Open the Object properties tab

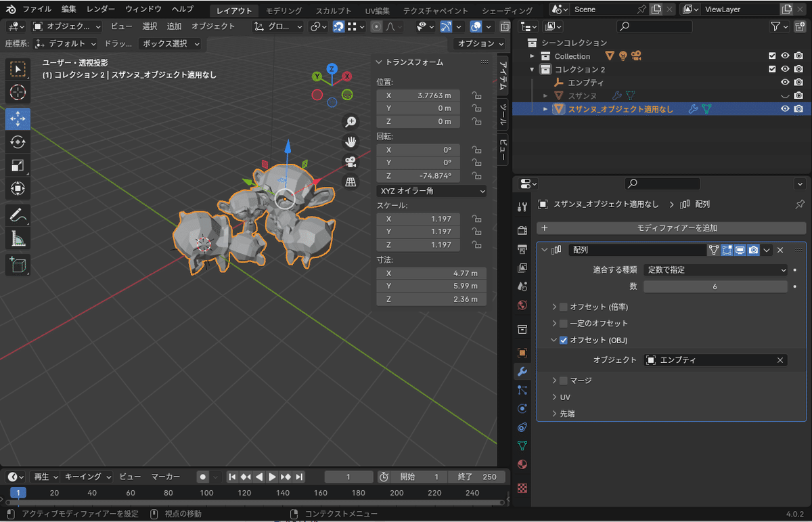(x=522, y=353)
